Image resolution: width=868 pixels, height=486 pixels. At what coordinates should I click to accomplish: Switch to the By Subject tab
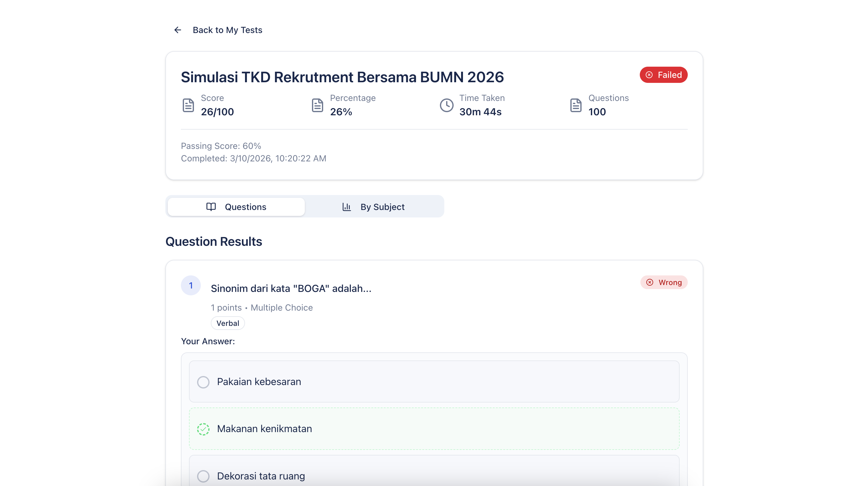(x=374, y=207)
